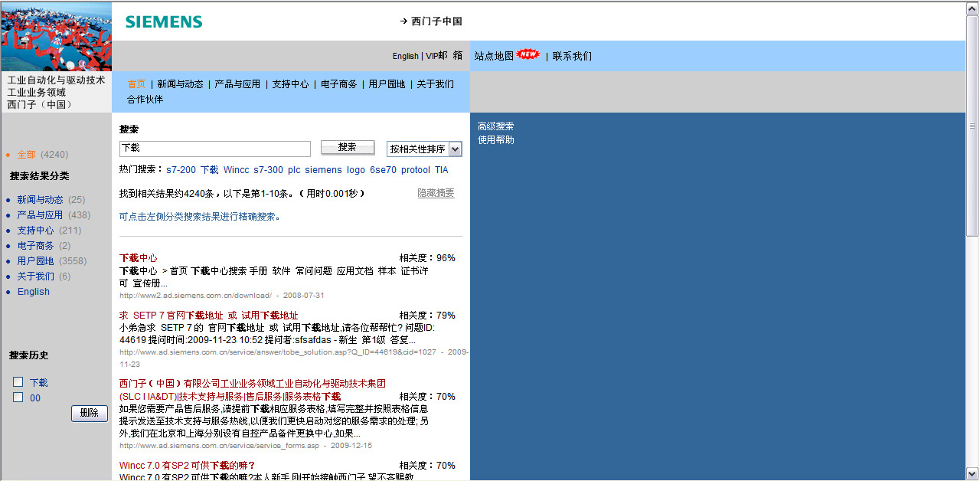The width and height of the screenshot is (980, 481).
Task: Open the 下载中心 search result title
Action: [139, 258]
